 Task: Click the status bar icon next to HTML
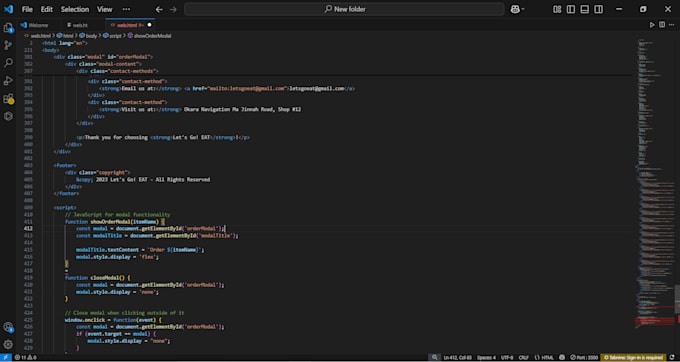tap(562, 358)
